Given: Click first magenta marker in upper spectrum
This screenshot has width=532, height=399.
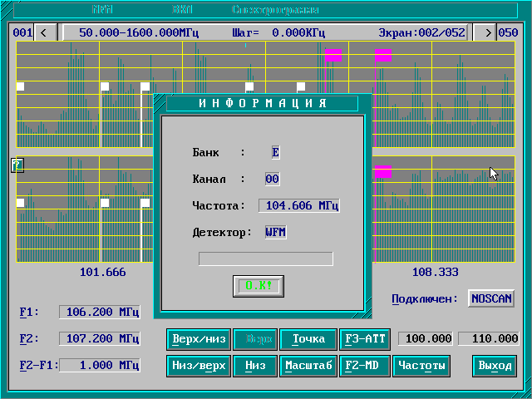Looking at the screenshot, I should pyautogui.click(x=333, y=56).
